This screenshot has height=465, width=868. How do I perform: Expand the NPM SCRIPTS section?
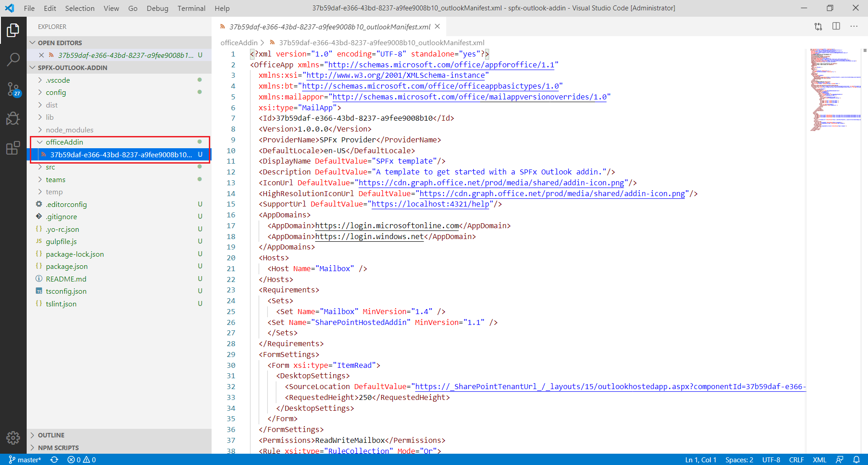point(58,448)
